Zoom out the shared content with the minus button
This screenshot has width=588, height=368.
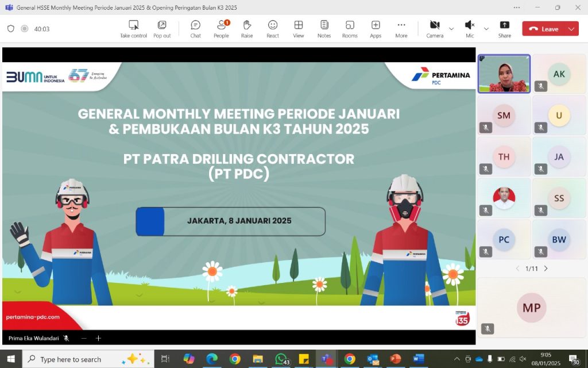84,338
